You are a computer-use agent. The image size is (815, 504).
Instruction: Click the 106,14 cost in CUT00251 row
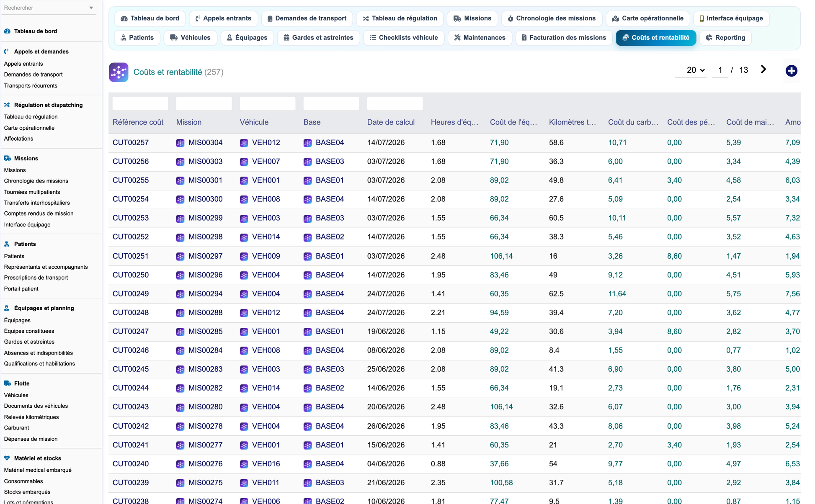click(x=501, y=256)
